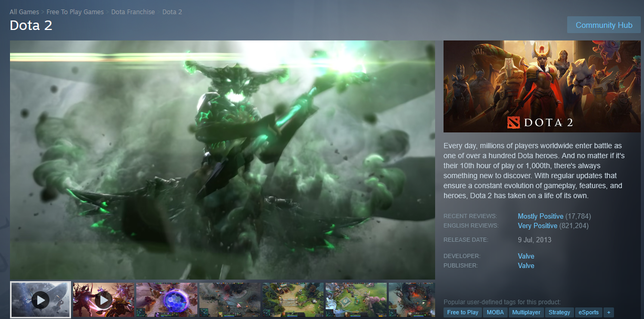Expand tags with the plus button
Screen dimensions: 644x319
click(x=608, y=312)
